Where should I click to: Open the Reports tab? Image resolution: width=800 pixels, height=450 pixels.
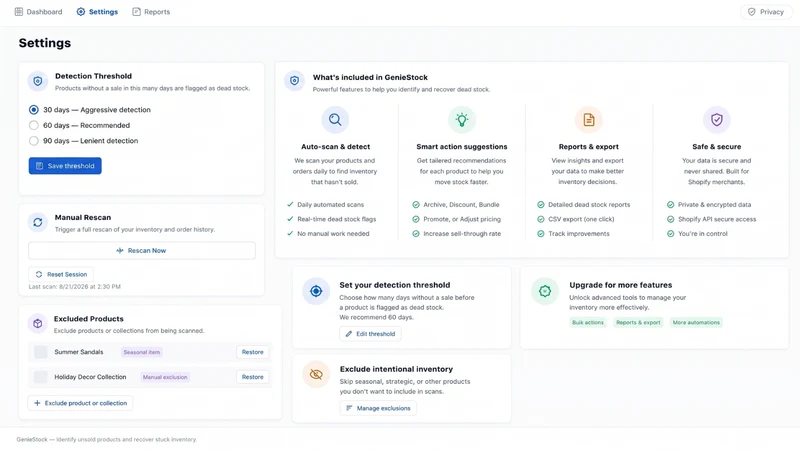coord(151,12)
